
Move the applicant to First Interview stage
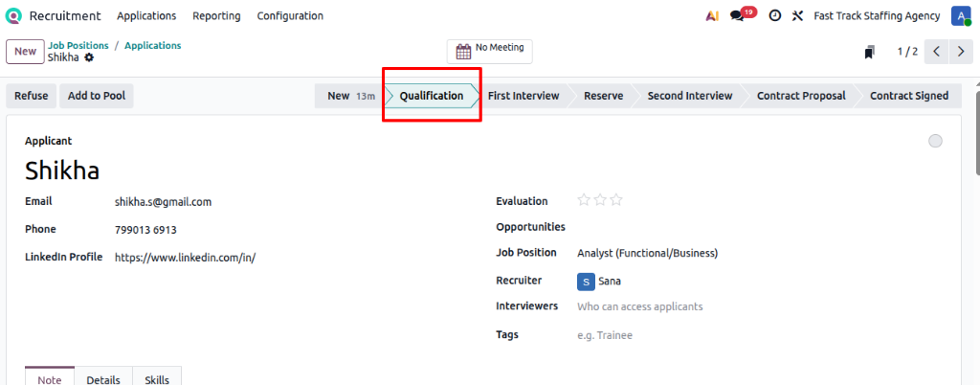523,96
